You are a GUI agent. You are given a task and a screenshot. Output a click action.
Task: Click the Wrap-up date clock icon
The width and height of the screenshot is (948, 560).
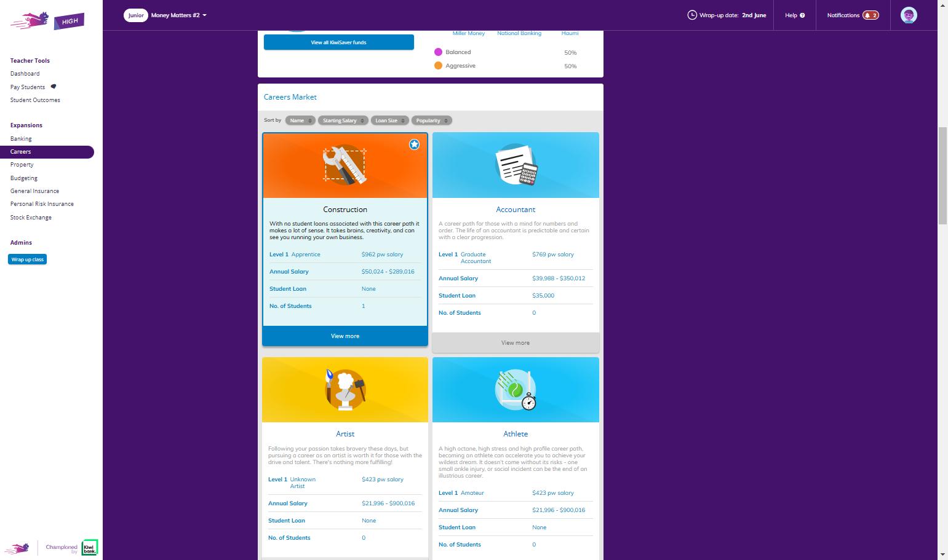pyautogui.click(x=692, y=15)
